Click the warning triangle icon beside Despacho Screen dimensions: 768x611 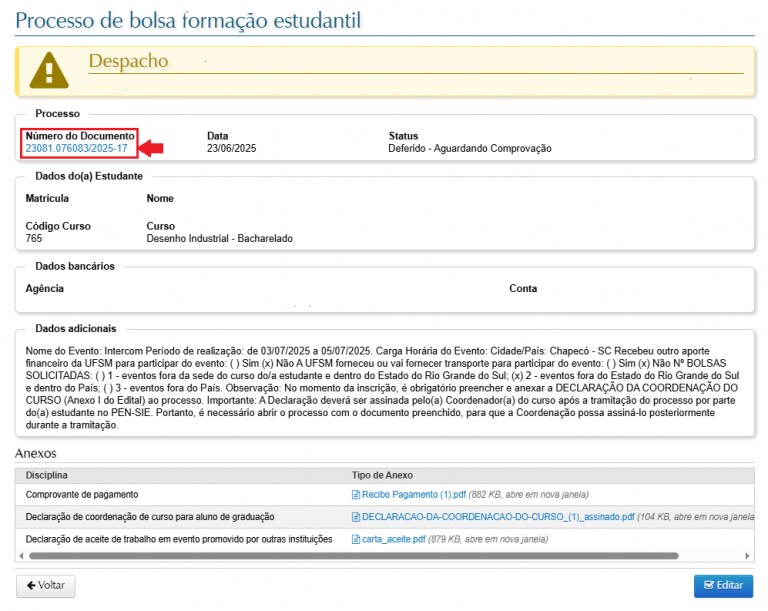click(x=49, y=70)
